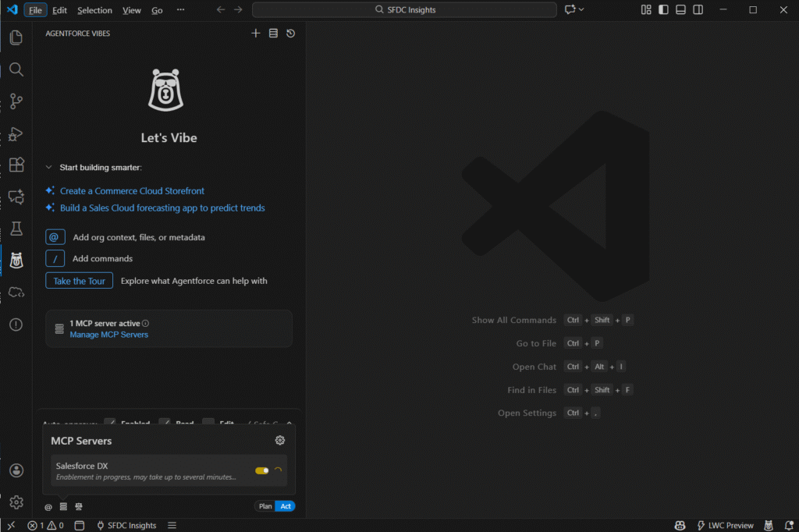Open MCP Servers settings gear
Screen dimensions: 799x532
point(280,441)
